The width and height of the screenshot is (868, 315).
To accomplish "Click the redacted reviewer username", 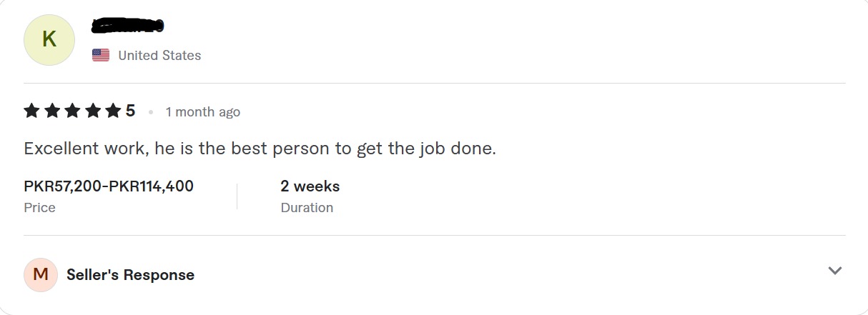I will (x=128, y=26).
